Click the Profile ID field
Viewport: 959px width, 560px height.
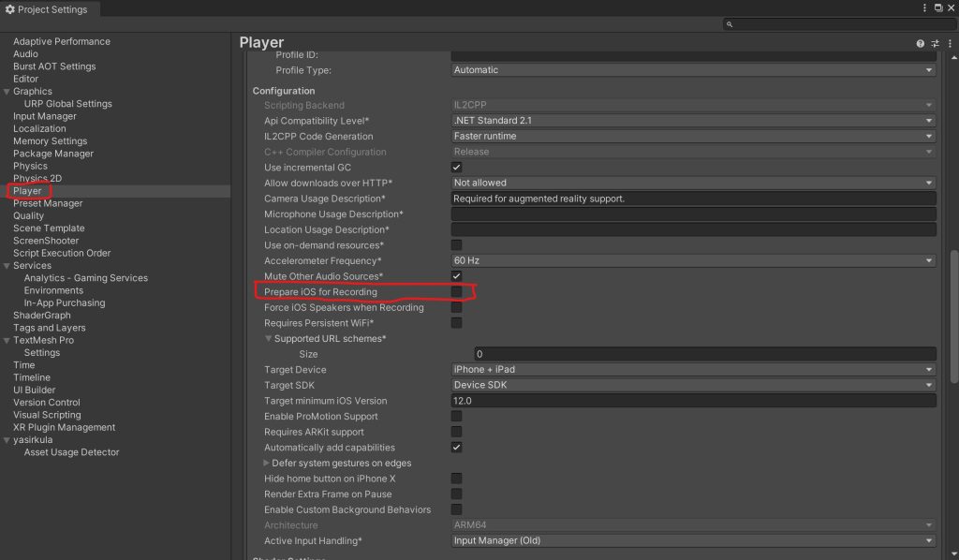pos(694,55)
